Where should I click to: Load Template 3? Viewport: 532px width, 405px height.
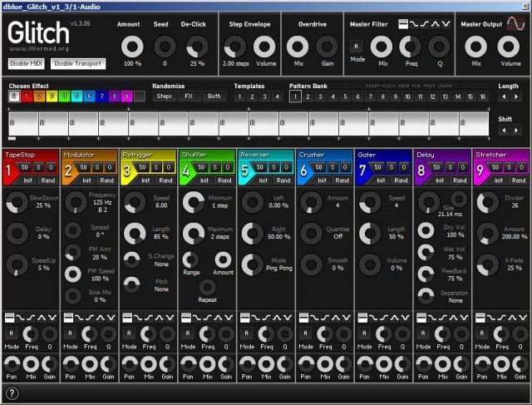264,96
